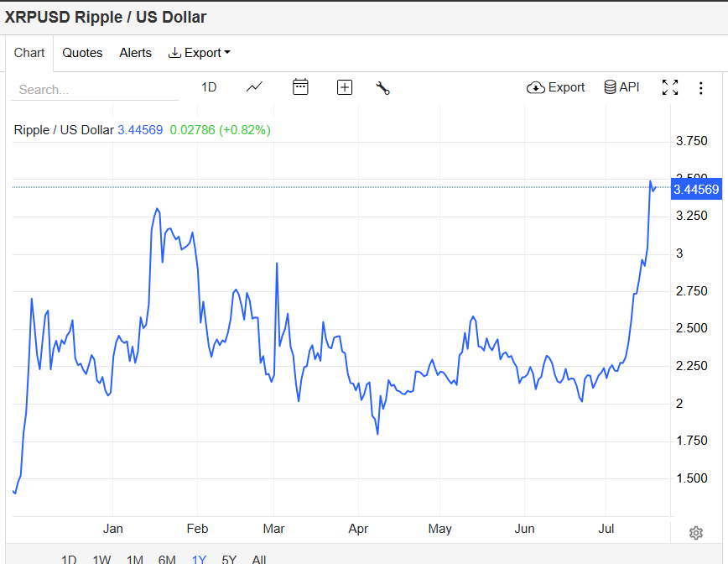The width and height of the screenshot is (728, 564).
Task: Click the May label on time axis
Action: tap(439, 529)
